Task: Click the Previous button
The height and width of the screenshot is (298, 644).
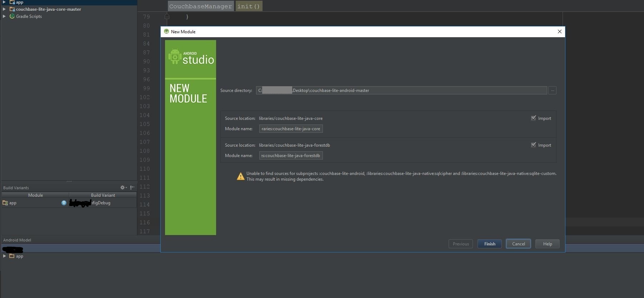Action: click(461, 244)
